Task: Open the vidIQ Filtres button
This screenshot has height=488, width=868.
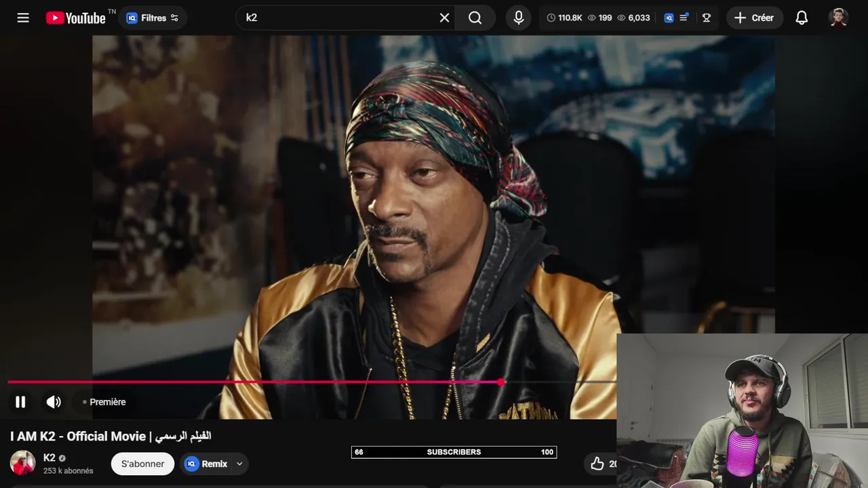Action: [x=153, y=18]
